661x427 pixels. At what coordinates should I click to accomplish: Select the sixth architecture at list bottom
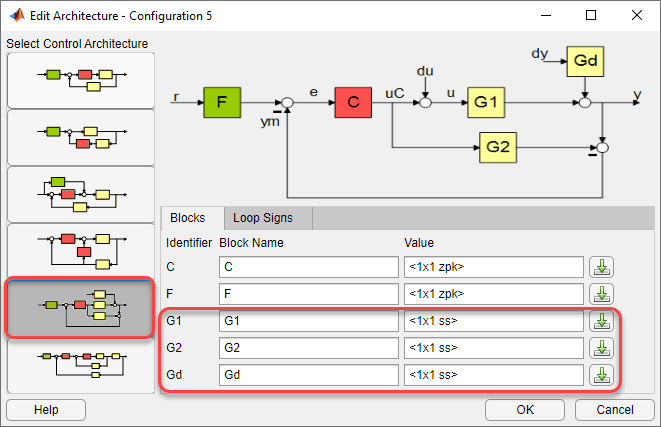[x=81, y=366]
